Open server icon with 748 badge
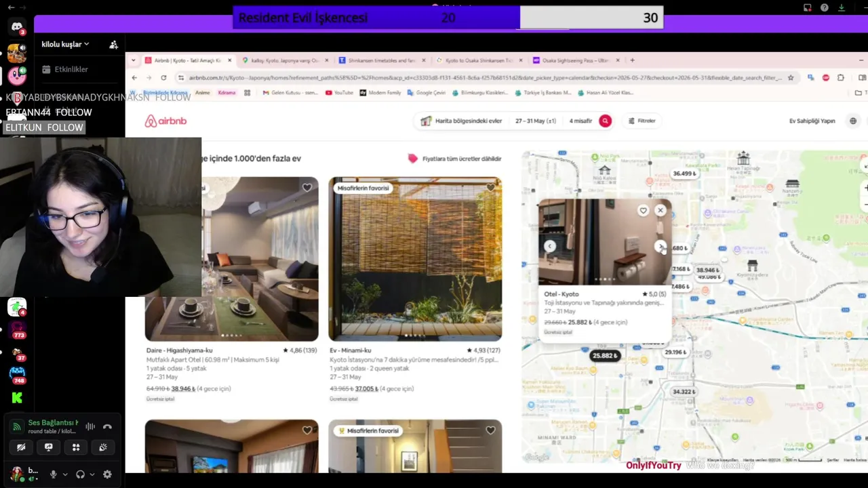The height and width of the screenshot is (488, 868). pyautogui.click(x=17, y=374)
